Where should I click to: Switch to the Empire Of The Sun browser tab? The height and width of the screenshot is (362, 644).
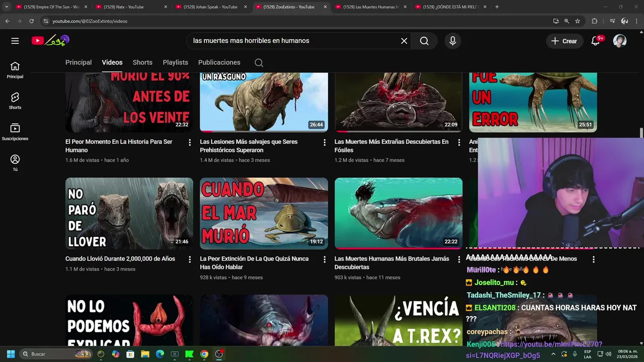tap(52, 7)
